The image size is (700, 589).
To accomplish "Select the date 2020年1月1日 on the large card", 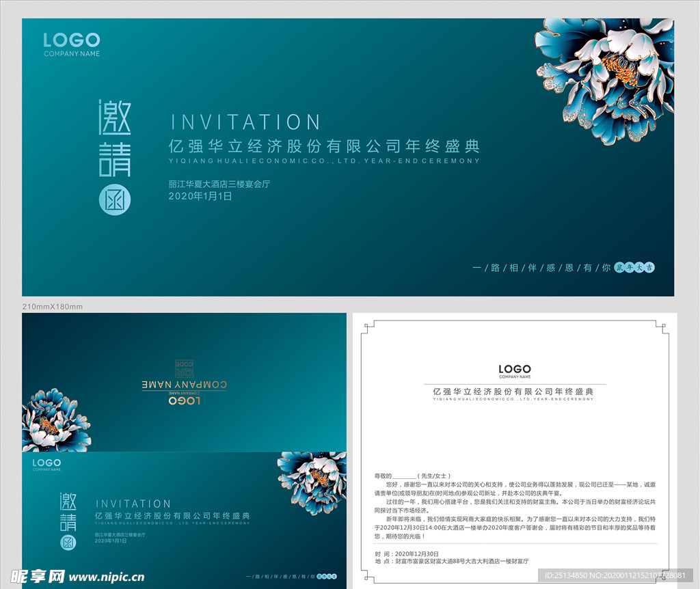I will pos(200,196).
